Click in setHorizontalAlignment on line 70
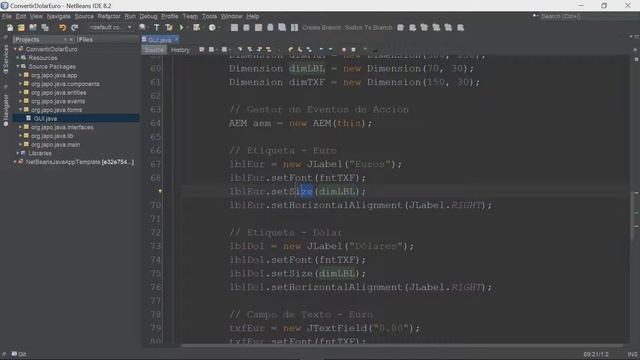Image resolution: width=640 pixels, height=360 pixels. point(337,205)
